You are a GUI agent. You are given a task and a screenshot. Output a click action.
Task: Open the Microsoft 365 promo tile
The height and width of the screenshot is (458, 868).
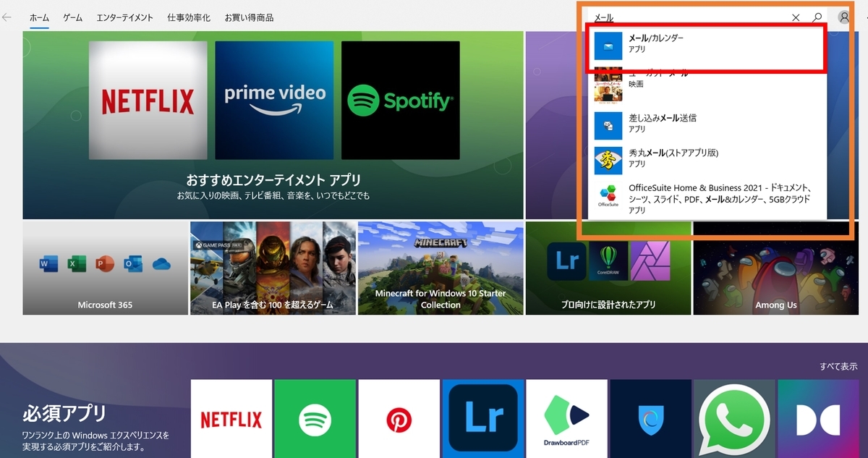click(x=105, y=268)
